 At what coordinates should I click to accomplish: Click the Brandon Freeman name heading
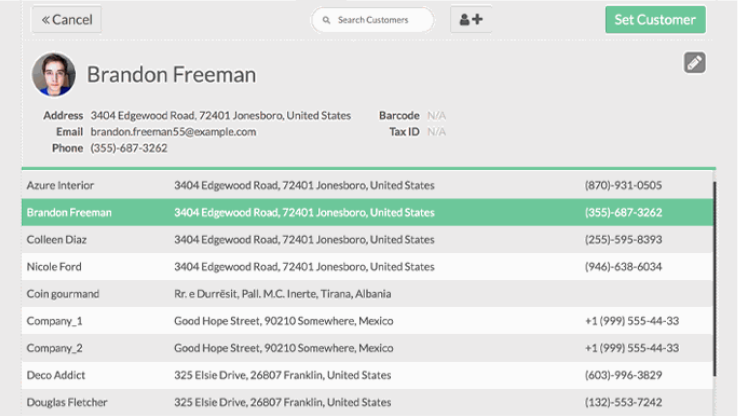click(x=171, y=75)
